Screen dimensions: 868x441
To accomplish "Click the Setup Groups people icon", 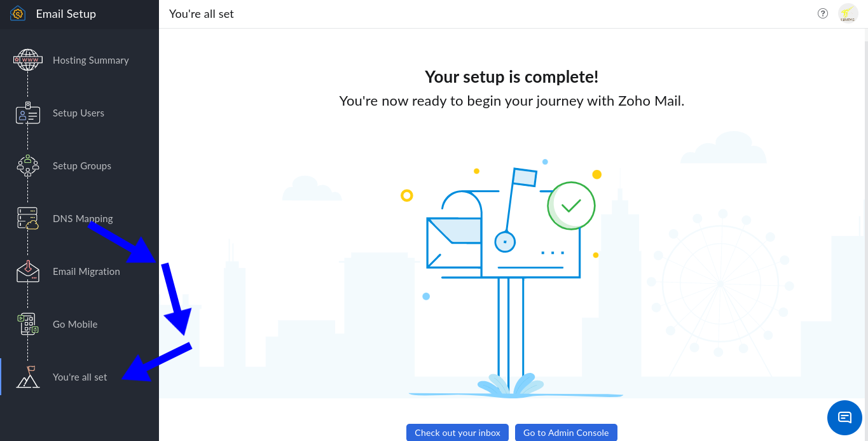I will (27, 166).
